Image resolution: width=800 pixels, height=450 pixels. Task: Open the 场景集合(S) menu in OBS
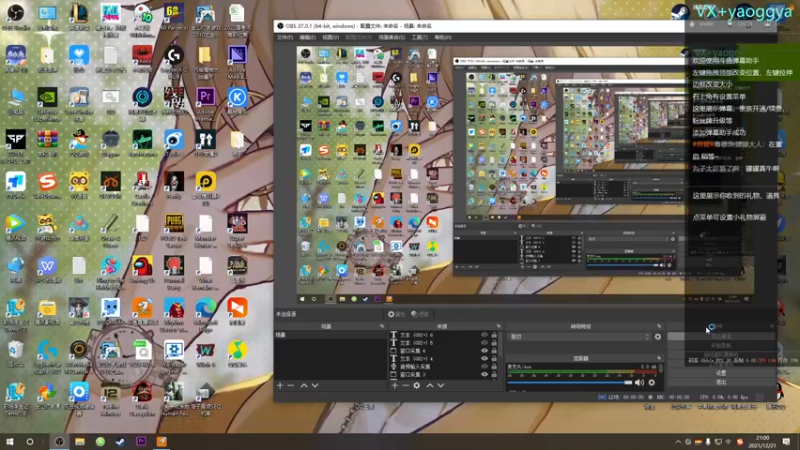[391, 37]
